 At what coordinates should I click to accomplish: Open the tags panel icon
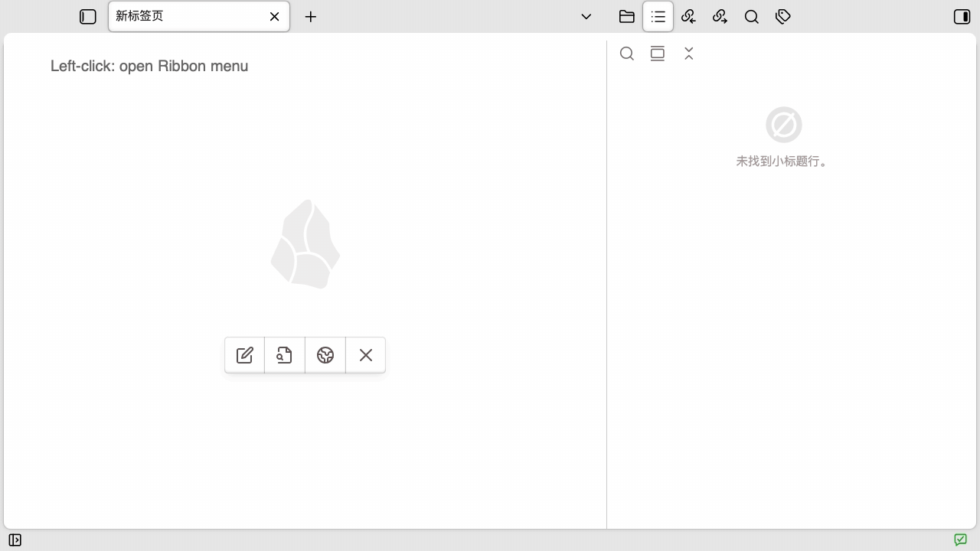783,16
